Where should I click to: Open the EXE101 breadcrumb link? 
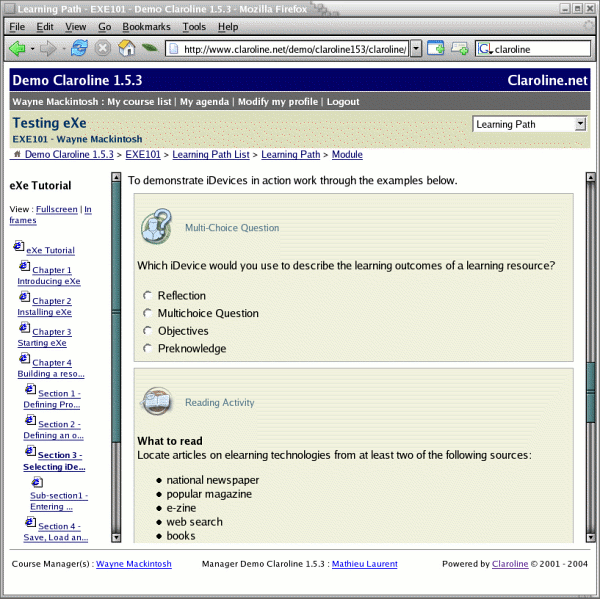[x=143, y=154]
